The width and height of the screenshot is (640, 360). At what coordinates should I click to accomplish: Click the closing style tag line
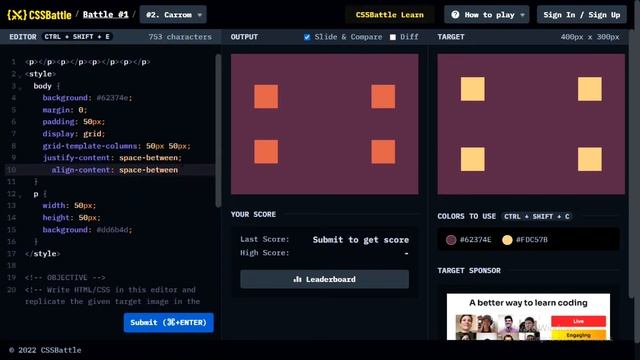(42, 253)
